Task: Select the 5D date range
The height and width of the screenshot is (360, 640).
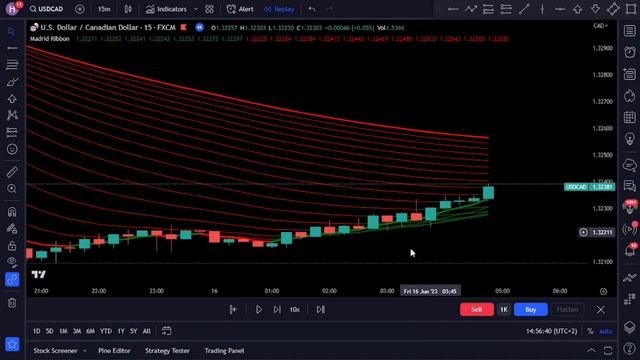Action: click(49, 331)
